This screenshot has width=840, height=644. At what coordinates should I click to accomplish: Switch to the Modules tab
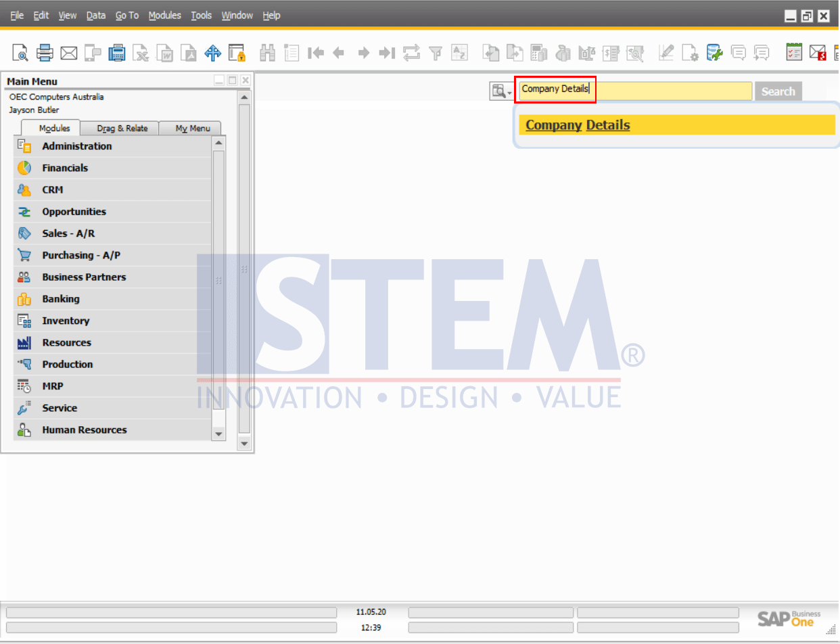(51, 128)
